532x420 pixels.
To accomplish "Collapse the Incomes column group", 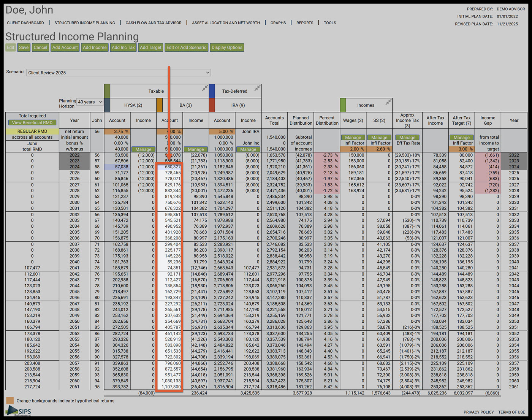I will point(388,102).
